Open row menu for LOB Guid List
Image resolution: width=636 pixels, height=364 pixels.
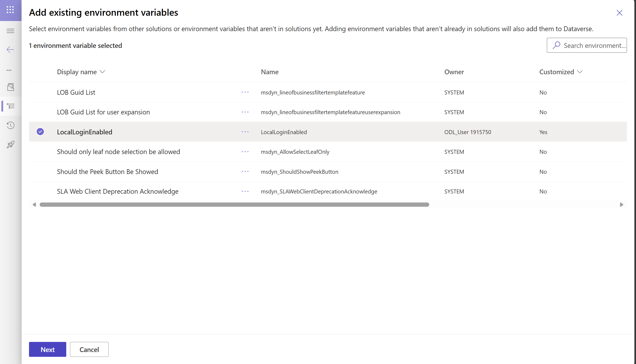245,92
